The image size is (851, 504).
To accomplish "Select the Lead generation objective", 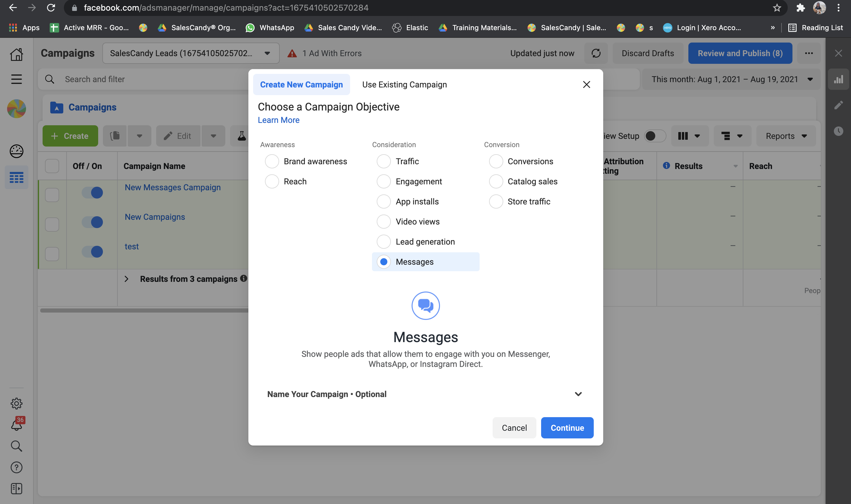I will (x=384, y=242).
